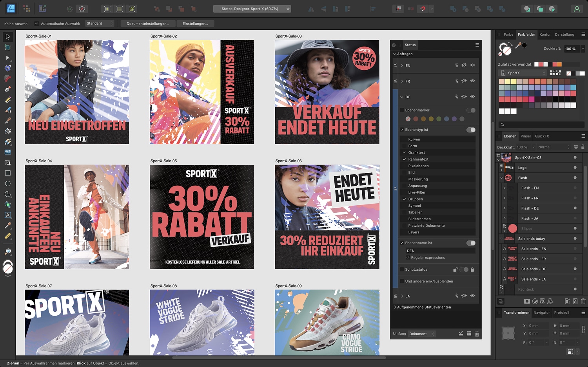This screenshot has width=588, height=367.
Task: Select the Artistic Text tool
Action: point(8,215)
